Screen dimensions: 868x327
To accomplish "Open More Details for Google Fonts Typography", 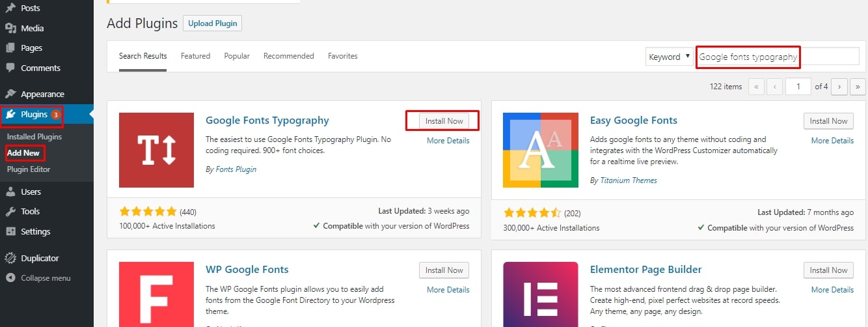I will point(448,141).
